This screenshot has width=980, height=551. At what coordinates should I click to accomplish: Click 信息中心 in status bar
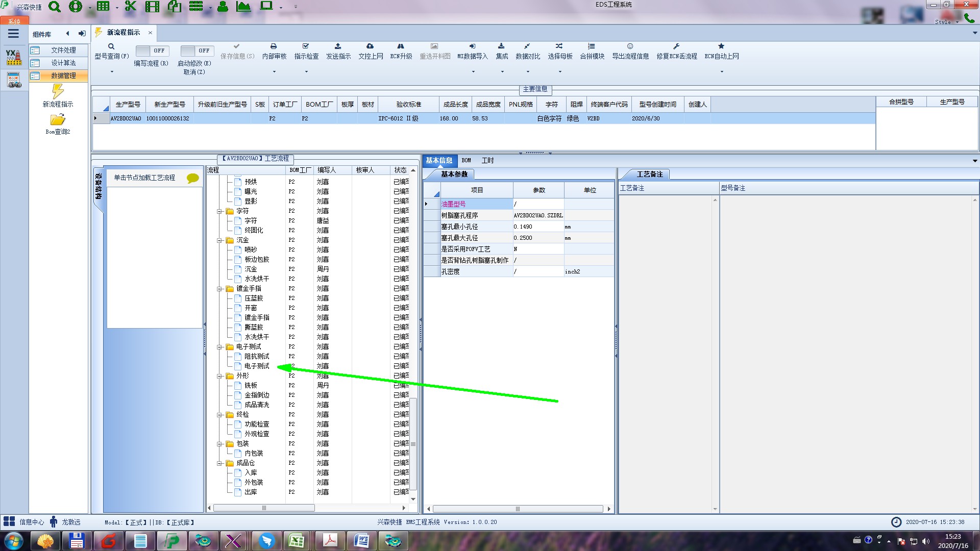coord(24,522)
